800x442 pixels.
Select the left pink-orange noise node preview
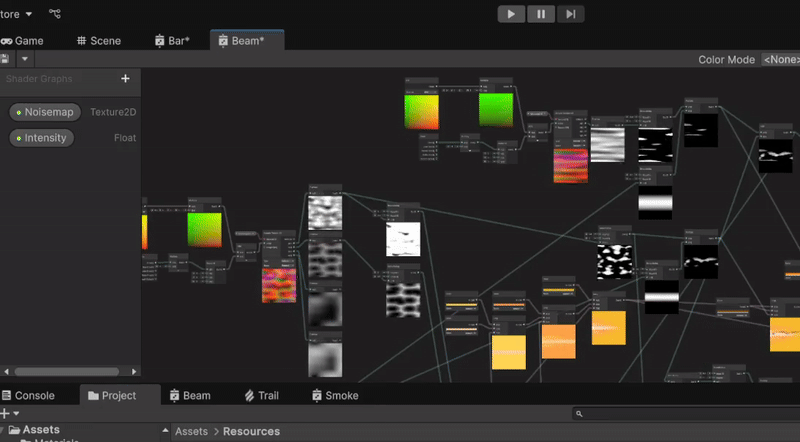point(279,286)
